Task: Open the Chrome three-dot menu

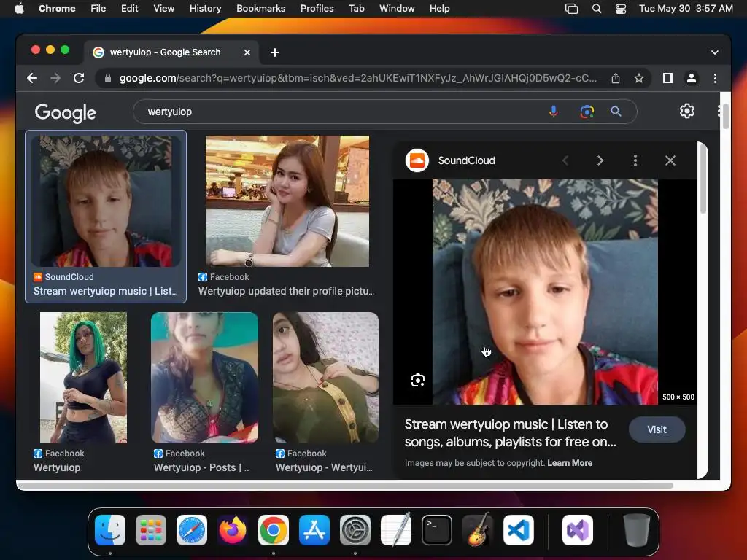Action: [x=715, y=78]
